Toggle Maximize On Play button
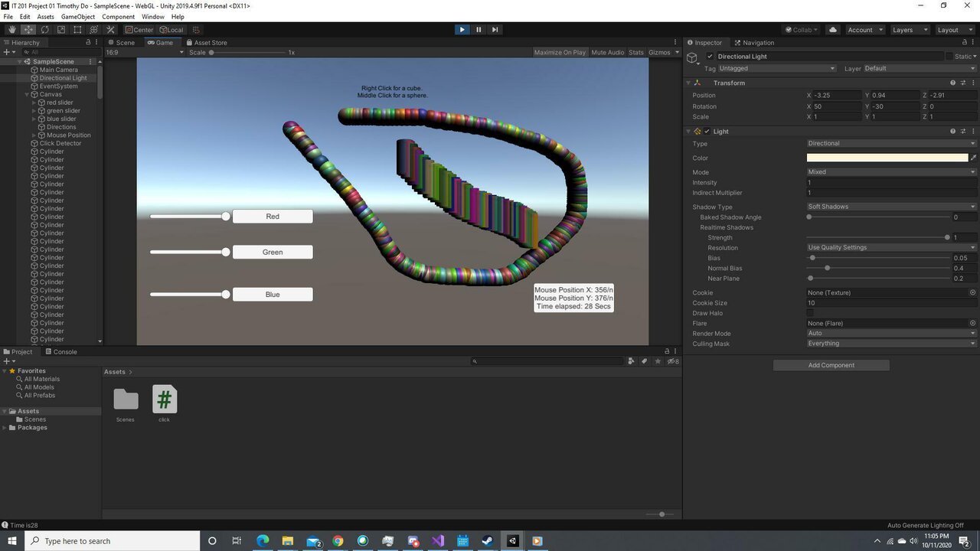980x551 pixels. pos(559,53)
